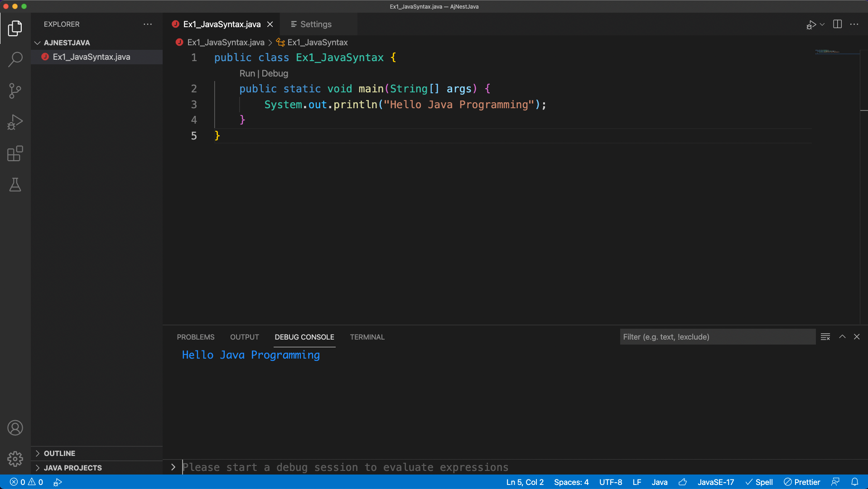Toggle the Prettier formatter status item
The height and width of the screenshot is (489, 868).
(x=802, y=482)
